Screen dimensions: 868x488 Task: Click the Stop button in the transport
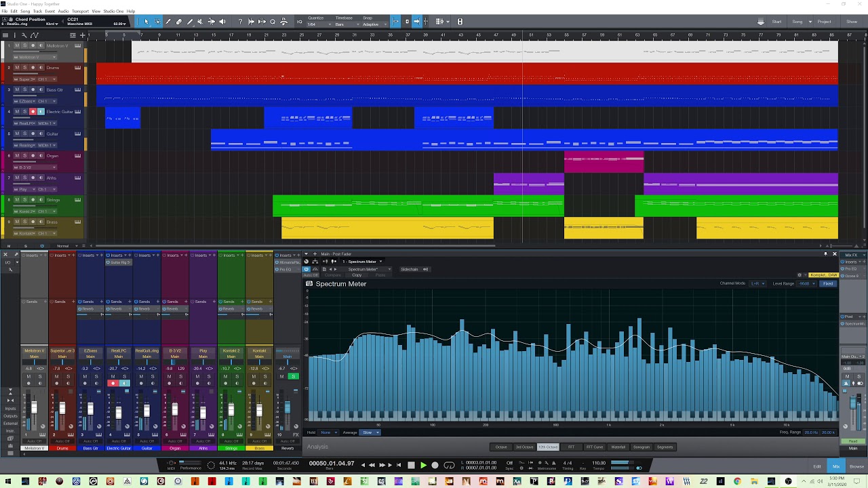411,465
